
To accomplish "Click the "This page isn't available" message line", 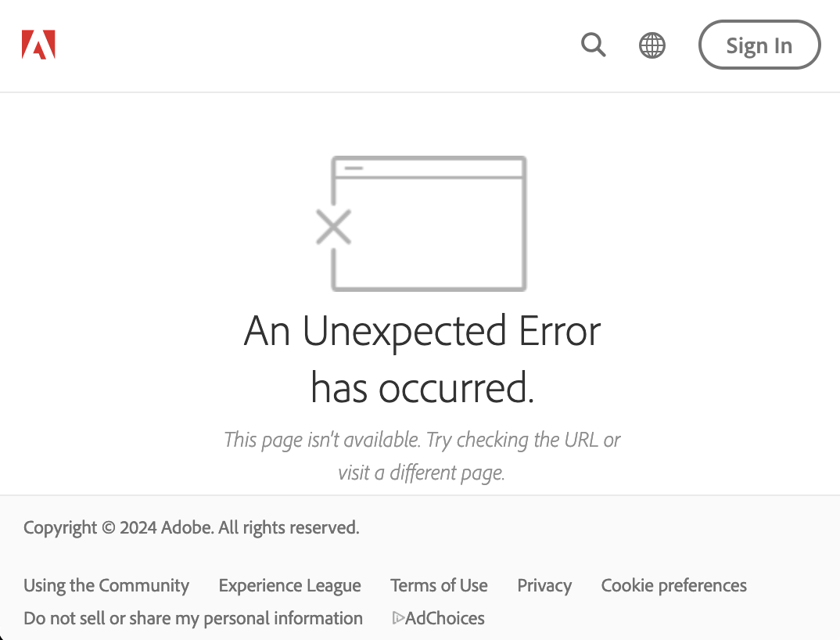I will 422,440.
